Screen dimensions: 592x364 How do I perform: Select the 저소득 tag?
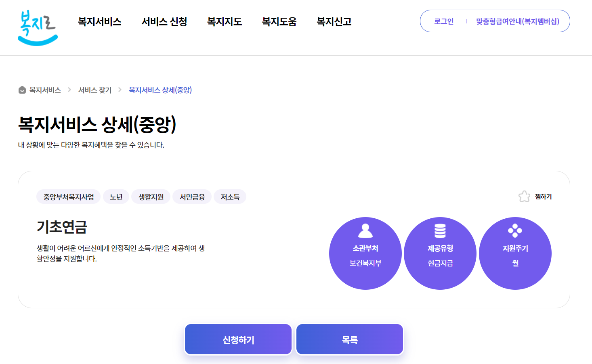pos(230,197)
